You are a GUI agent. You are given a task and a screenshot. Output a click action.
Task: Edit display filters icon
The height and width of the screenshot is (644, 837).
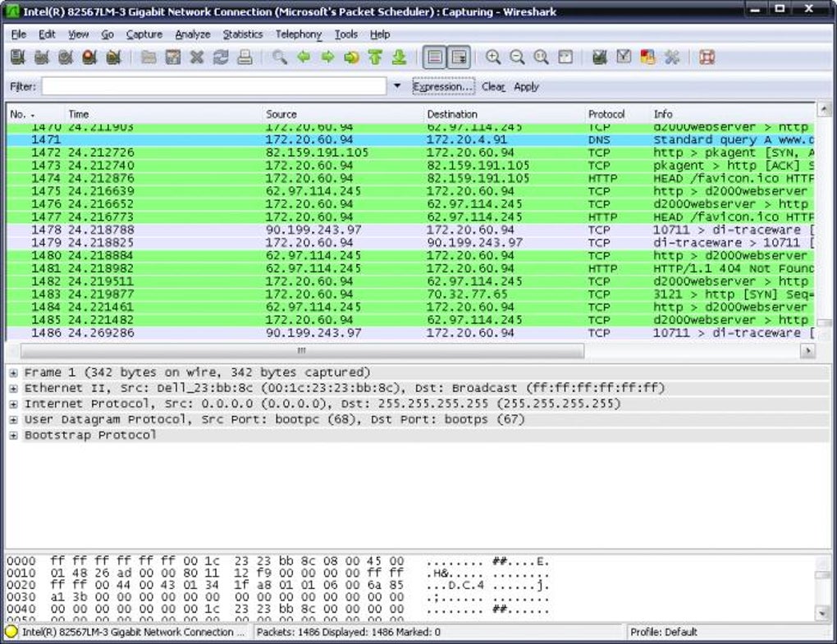624,57
